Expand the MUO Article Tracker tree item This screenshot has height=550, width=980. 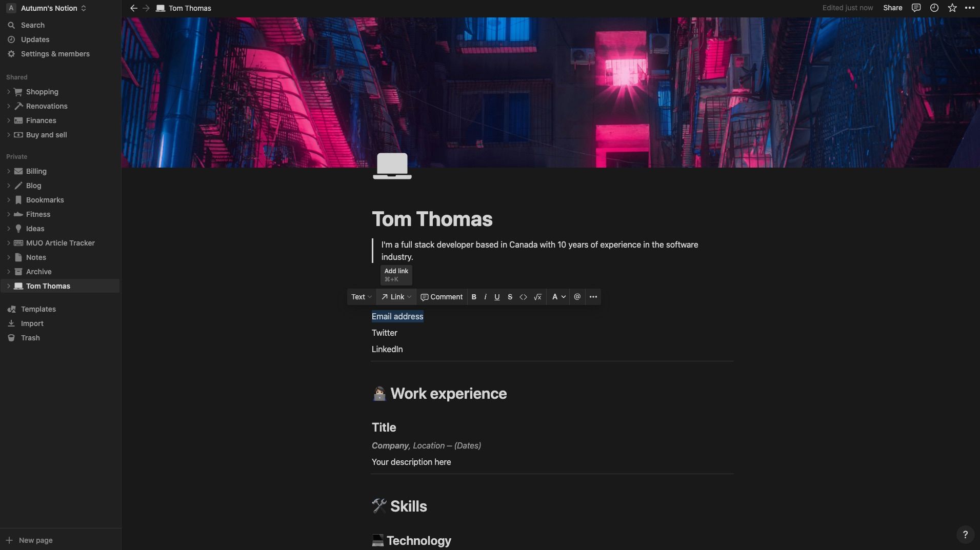pos(9,243)
